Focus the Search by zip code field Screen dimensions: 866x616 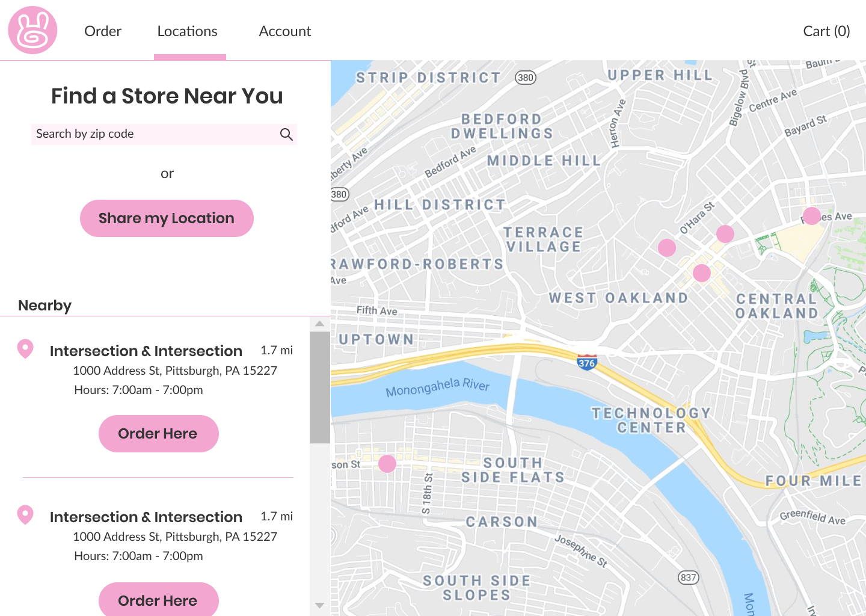[x=164, y=134]
